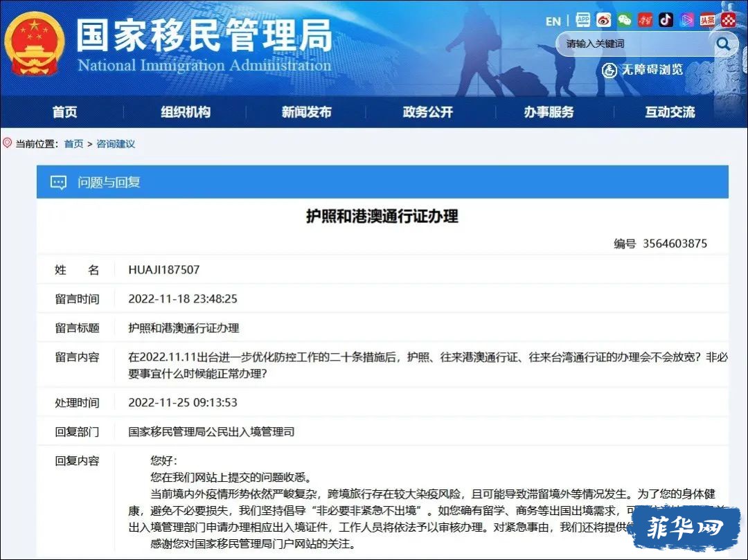This screenshot has width=748, height=560.
Task: Click the message text starting 在2022.11.11出台
Action: [x=427, y=365]
